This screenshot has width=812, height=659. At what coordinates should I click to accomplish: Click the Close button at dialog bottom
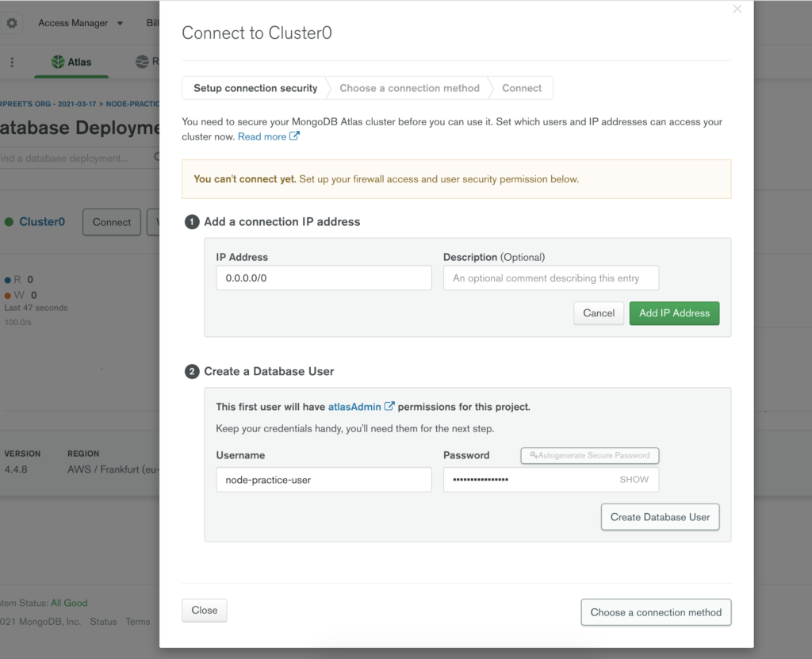204,611
